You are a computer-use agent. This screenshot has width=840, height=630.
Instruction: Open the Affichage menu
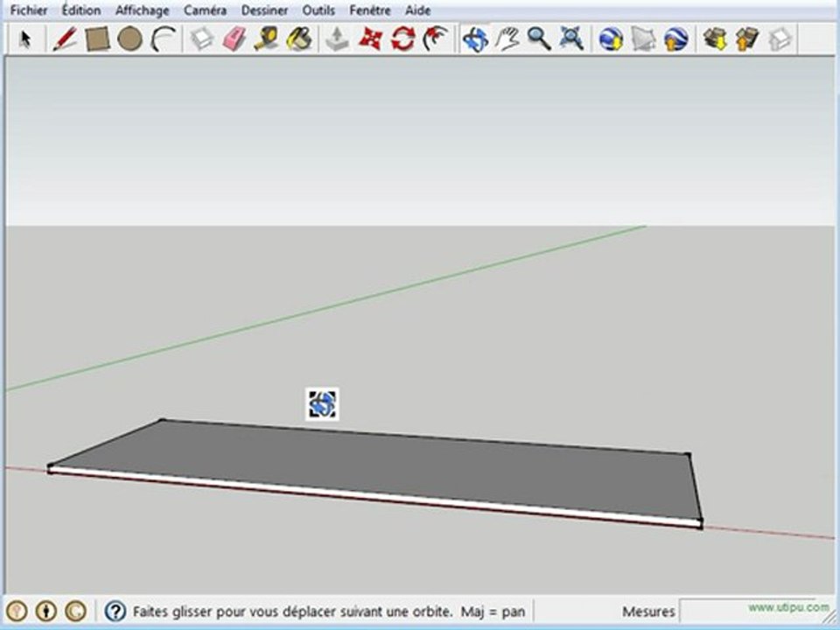[143, 10]
